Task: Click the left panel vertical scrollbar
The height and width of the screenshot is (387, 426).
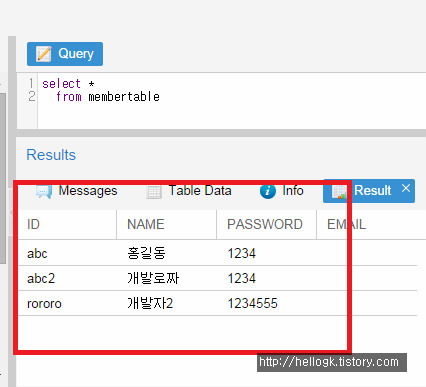Action: tap(3, 178)
